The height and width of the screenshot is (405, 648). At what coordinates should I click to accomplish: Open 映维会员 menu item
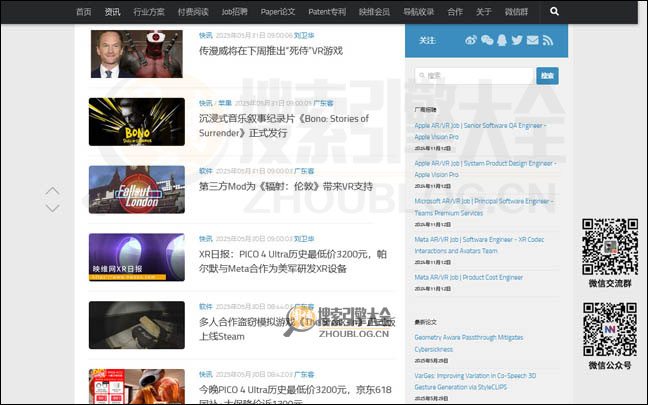(x=374, y=12)
